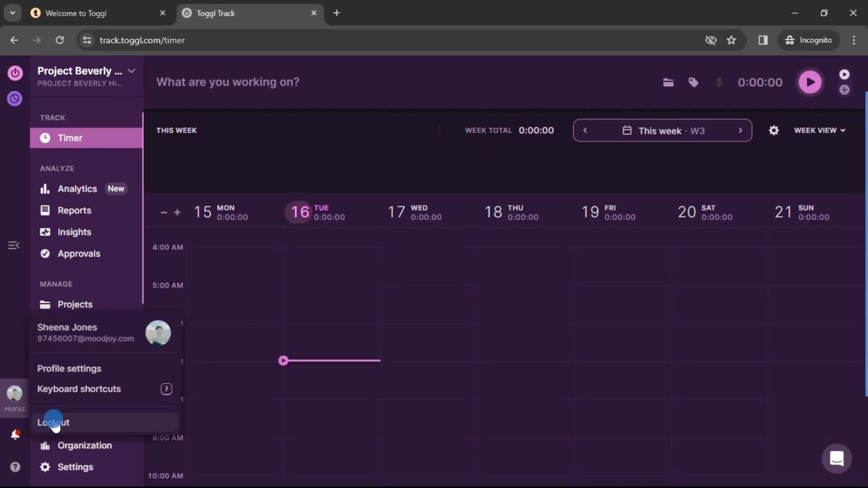Open the Toggl Plan circular icon

point(15,99)
